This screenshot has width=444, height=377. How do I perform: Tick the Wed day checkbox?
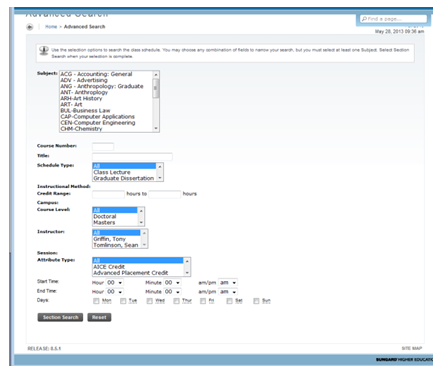pos(150,301)
